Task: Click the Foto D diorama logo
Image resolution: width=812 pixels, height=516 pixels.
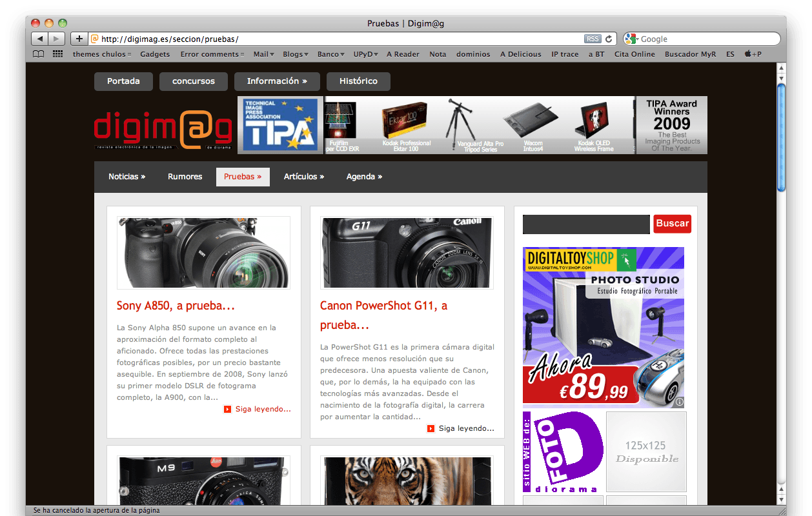Action: [x=563, y=452]
